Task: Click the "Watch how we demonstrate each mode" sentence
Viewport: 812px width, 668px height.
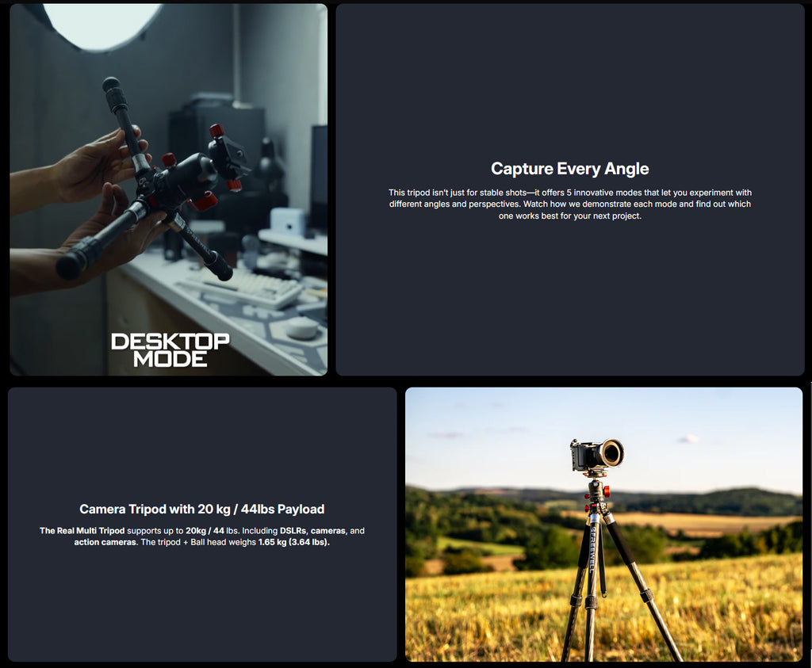Action: click(626, 204)
